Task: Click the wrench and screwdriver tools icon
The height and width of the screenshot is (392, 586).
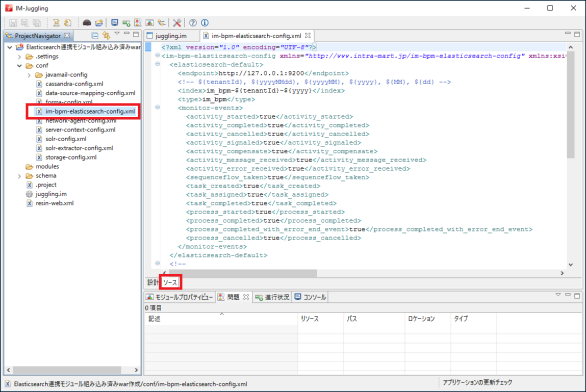Action: (177, 23)
